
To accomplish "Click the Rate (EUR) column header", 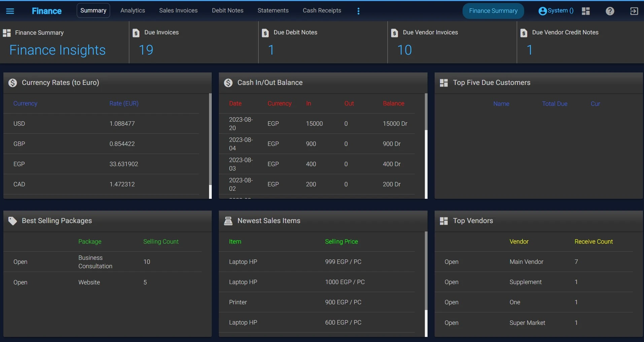I will tap(124, 103).
